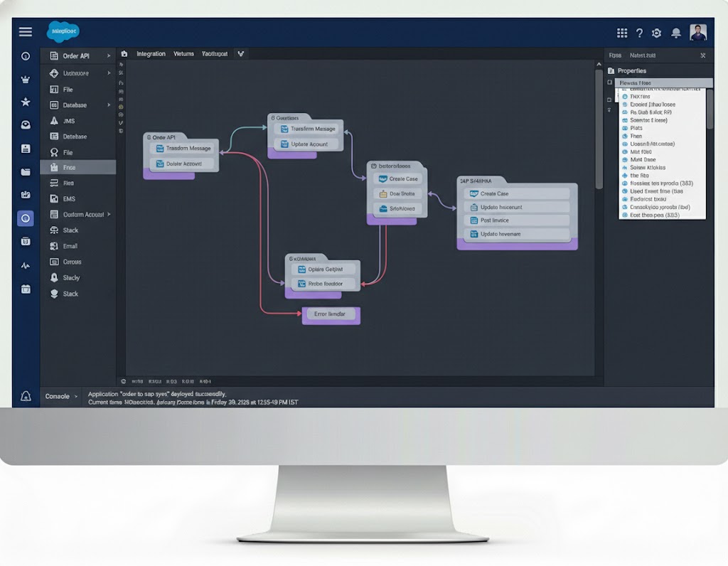Click the home icon beside Integration tab

[x=124, y=54]
